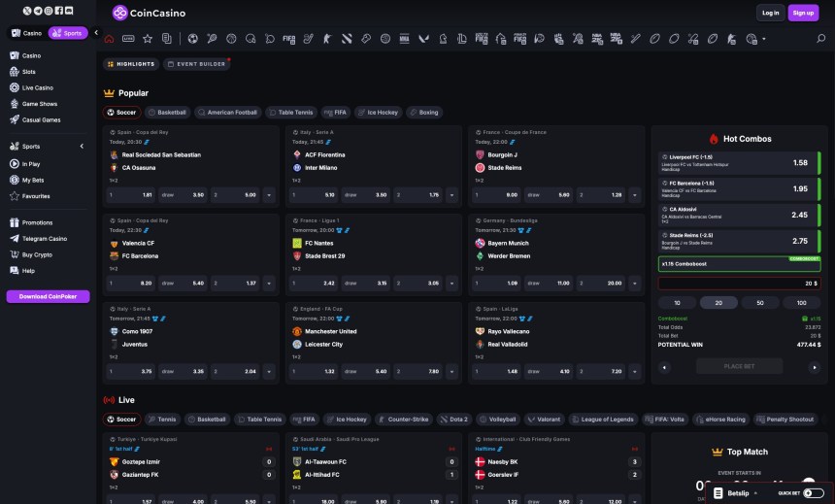Show previous Hot Combos slide arrow

pyautogui.click(x=664, y=367)
